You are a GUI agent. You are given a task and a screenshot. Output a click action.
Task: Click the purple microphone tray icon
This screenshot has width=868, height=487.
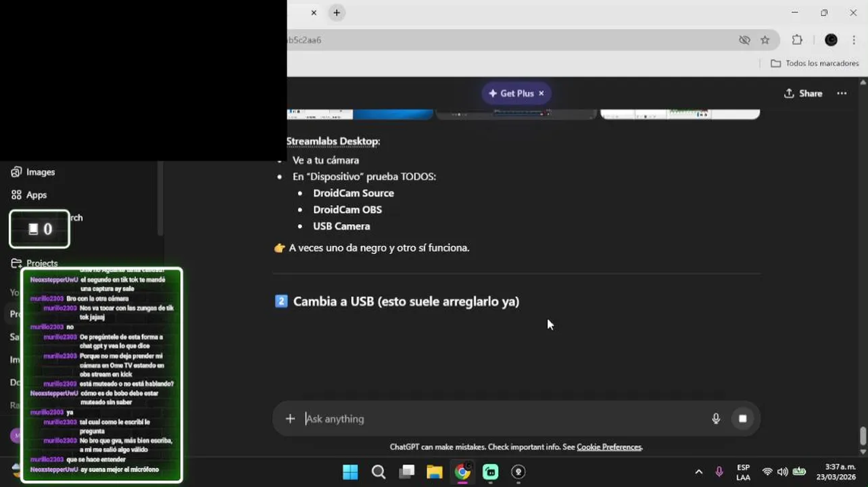coord(719,472)
